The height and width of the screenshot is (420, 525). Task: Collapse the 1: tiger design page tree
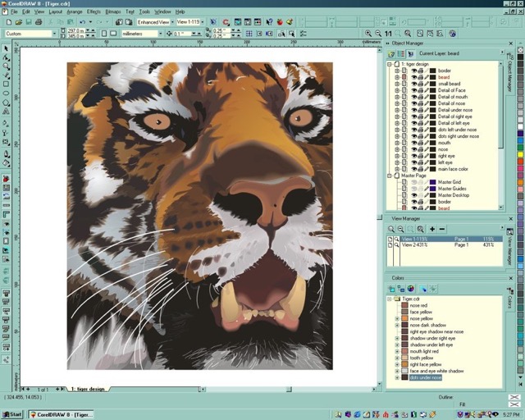(390, 64)
